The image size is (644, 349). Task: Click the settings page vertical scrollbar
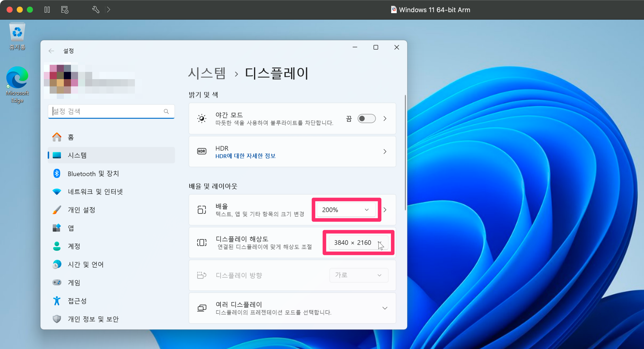point(405,152)
